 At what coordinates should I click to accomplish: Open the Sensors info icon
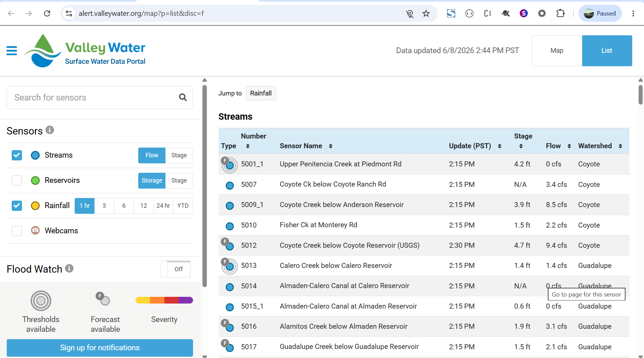[50, 130]
